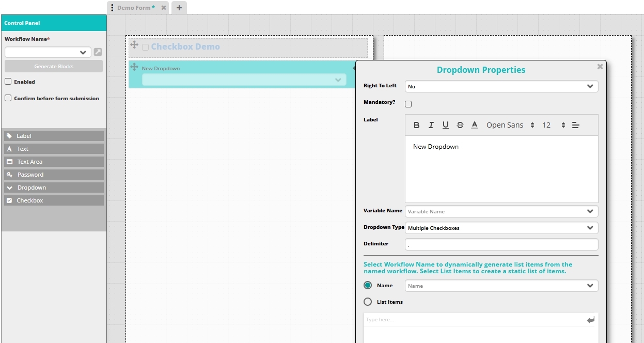Image resolution: width=644 pixels, height=343 pixels.
Task: Open the text alignment options icon
Action: tap(576, 125)
